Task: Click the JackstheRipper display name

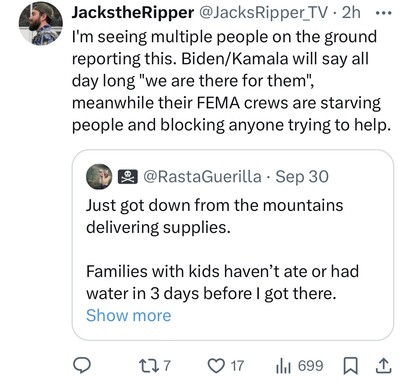Action: (133, 13)
